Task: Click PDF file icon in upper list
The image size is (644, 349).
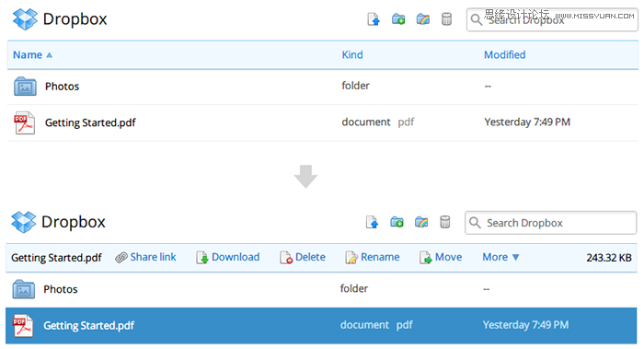Action: click(24, 122)
